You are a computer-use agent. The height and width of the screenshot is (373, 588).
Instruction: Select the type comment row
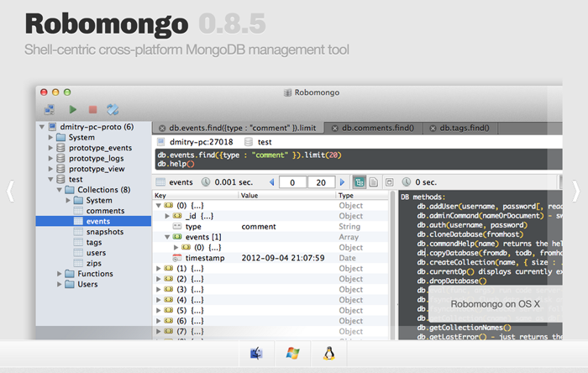click(270, 227)
